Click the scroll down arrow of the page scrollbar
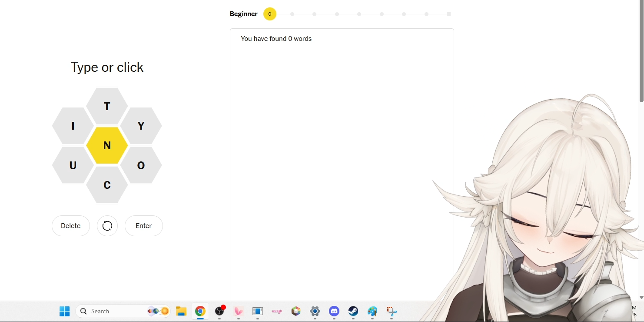The image size is (644, 322). tap(641, 297)
